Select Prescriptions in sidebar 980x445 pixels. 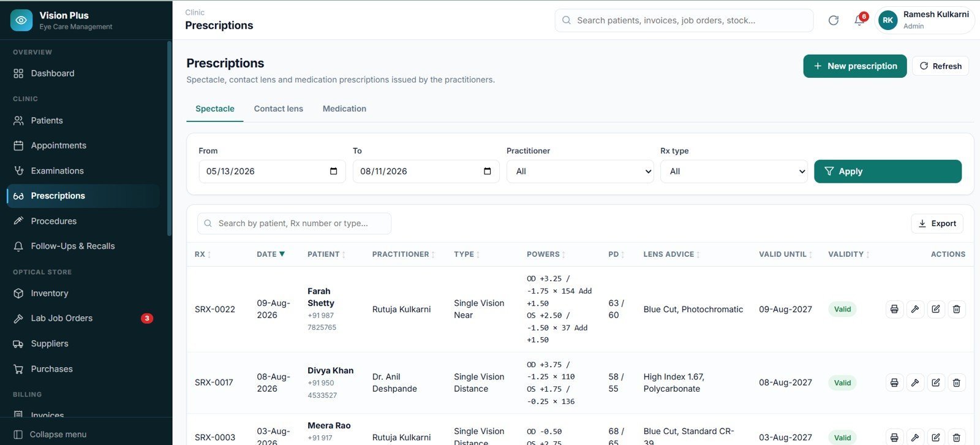coord(83,196)
